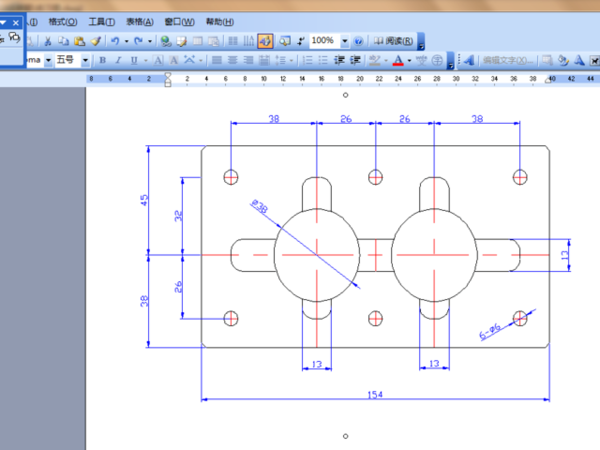Toggle the highlighted Drawing toolbar button
This screenshot has height=450, width=600.
[x=265, y=41]
